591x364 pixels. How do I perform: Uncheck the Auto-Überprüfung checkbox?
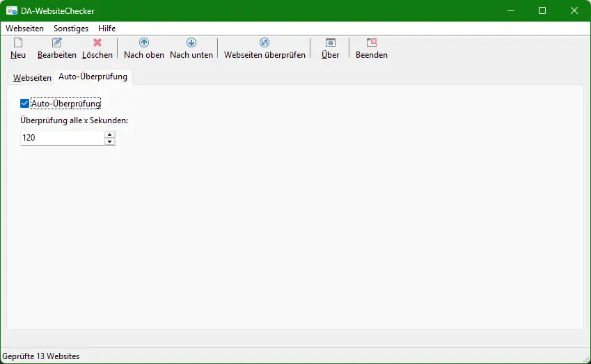click(25, 104)
